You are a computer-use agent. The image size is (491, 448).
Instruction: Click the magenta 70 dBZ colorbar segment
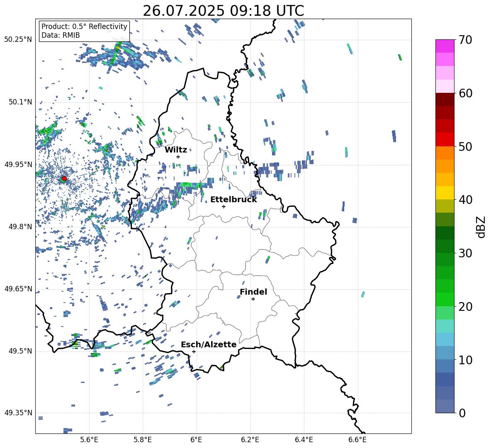(x=445, y=46)
